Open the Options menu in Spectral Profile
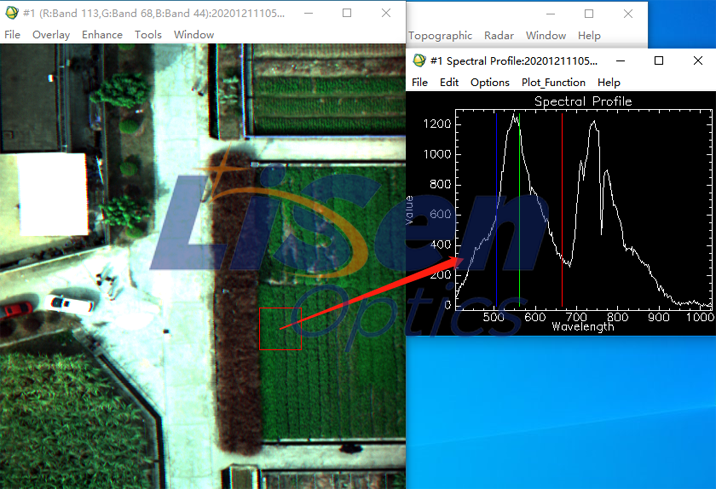 [490, 82]
